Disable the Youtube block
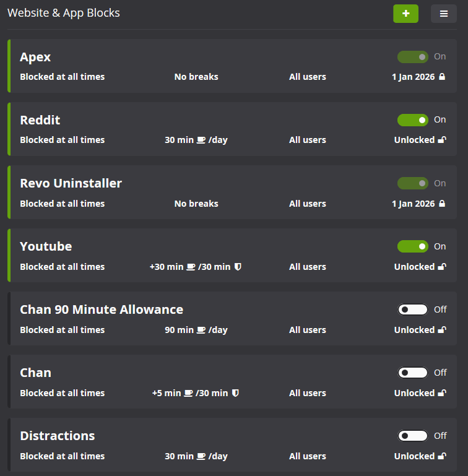 point(413,246)
